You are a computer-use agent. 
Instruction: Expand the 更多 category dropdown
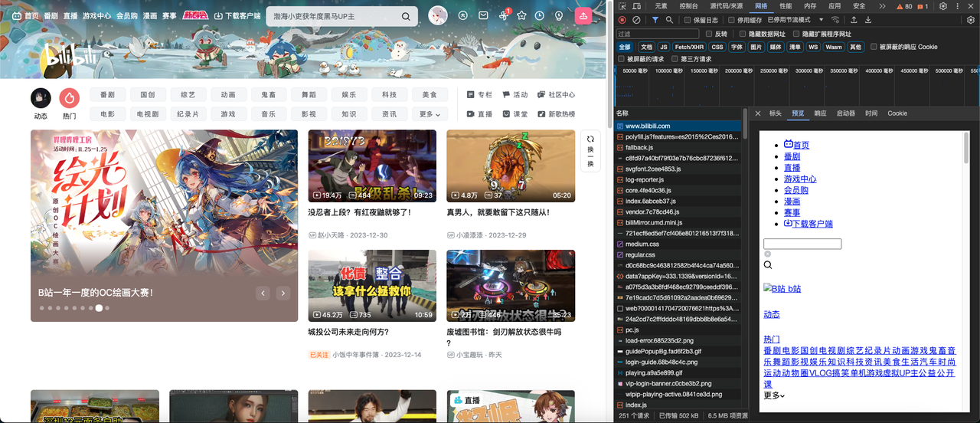pos(430,114)
